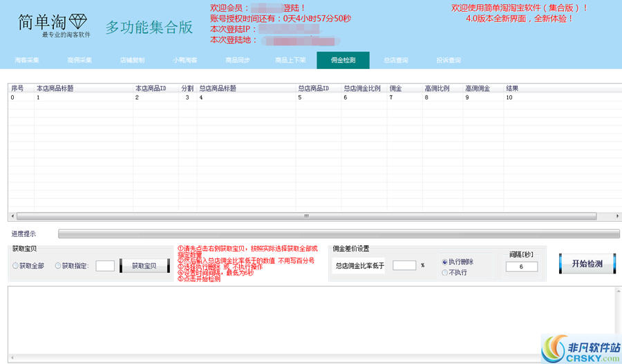Open the 总店查询 tab
The height and width of the screenshot is (364, 622).
(396, 60)
